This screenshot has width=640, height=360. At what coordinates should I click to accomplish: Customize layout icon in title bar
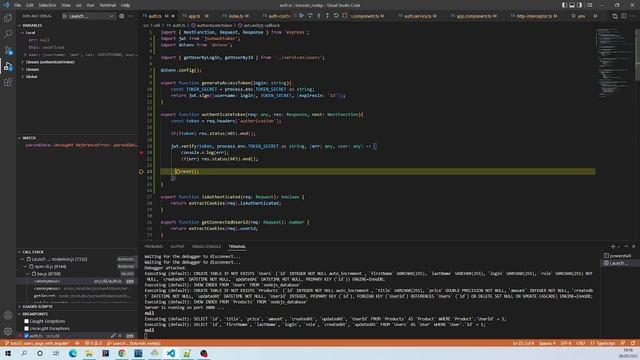[589, 5]
